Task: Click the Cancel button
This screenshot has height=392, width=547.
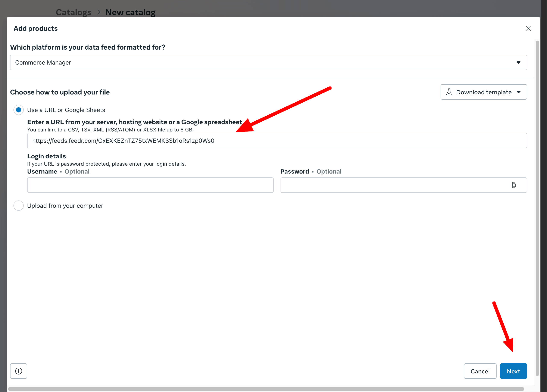Action: (480, 371)
